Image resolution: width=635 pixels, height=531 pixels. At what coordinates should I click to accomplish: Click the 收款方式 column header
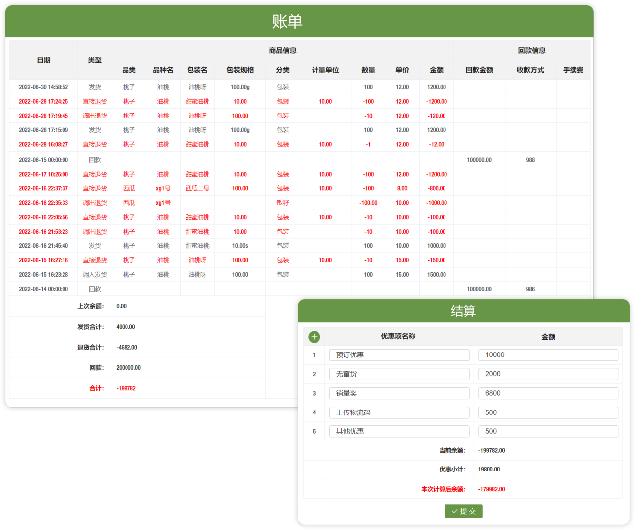coord(530,70)
